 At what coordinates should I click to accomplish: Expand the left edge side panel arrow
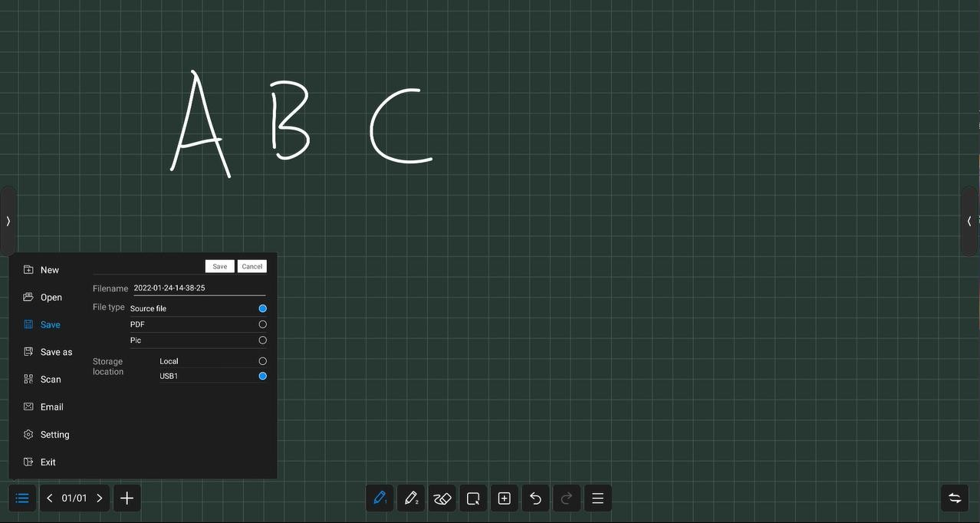[x=8, y=221]
